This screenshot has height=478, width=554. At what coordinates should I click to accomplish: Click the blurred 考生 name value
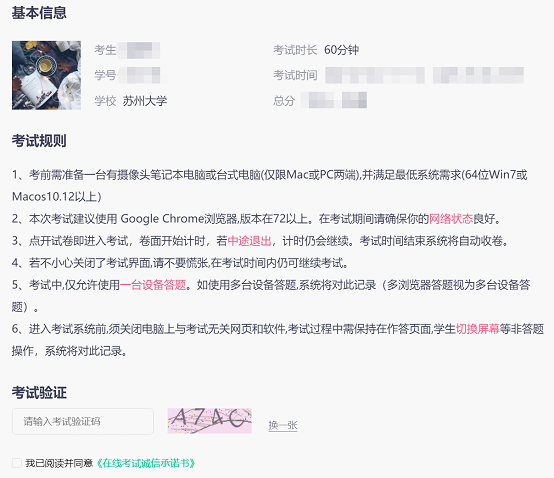tap(139, 50)
